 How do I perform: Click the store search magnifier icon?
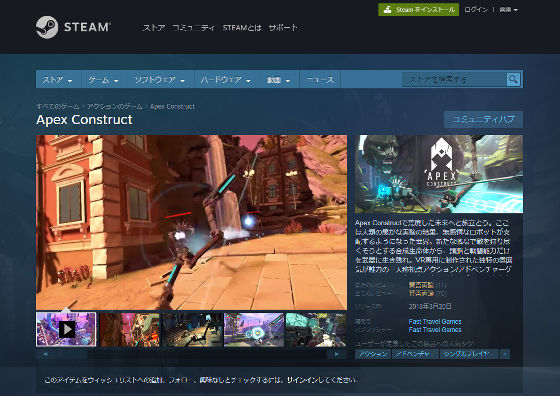pyautogui.click(x=513, y=79)
